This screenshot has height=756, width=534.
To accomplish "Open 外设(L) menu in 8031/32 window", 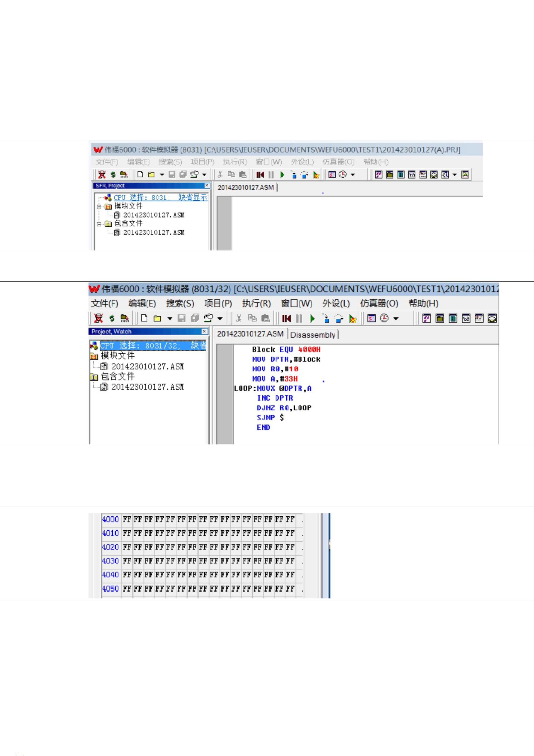I will click(x=336, y=303).
